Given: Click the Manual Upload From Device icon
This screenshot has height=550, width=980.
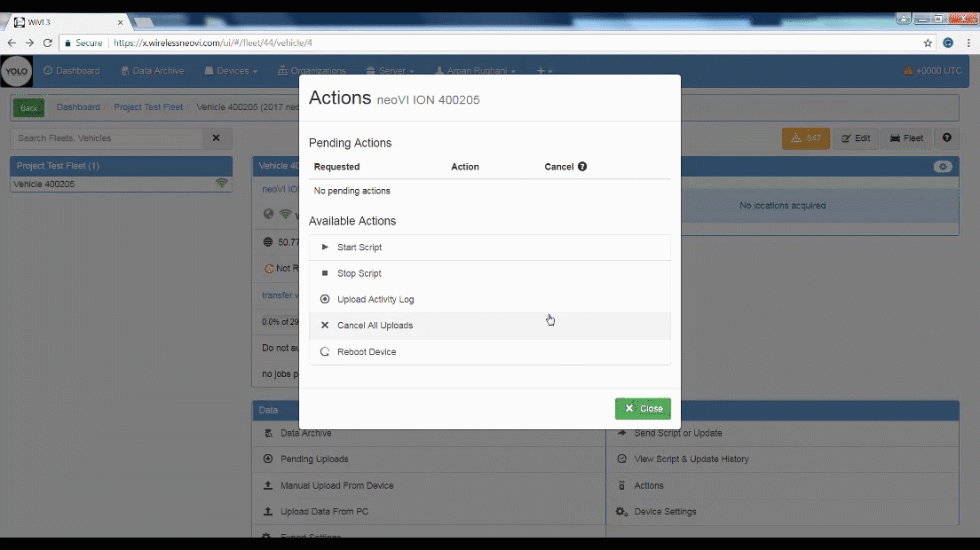Looking at the screenshot, I should (x=268, y=485).
